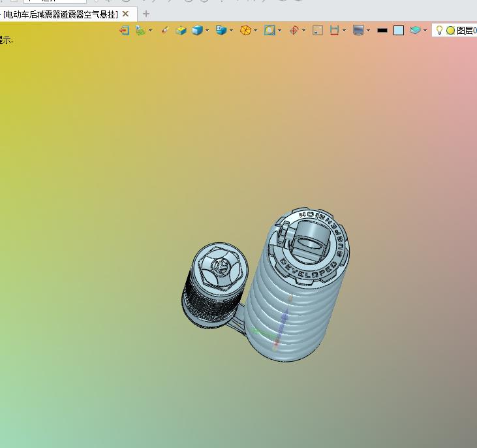Close the 电动车后减震器避震器空气悬挂 tab
477x448 pixels.
click(x=126, y=14)
